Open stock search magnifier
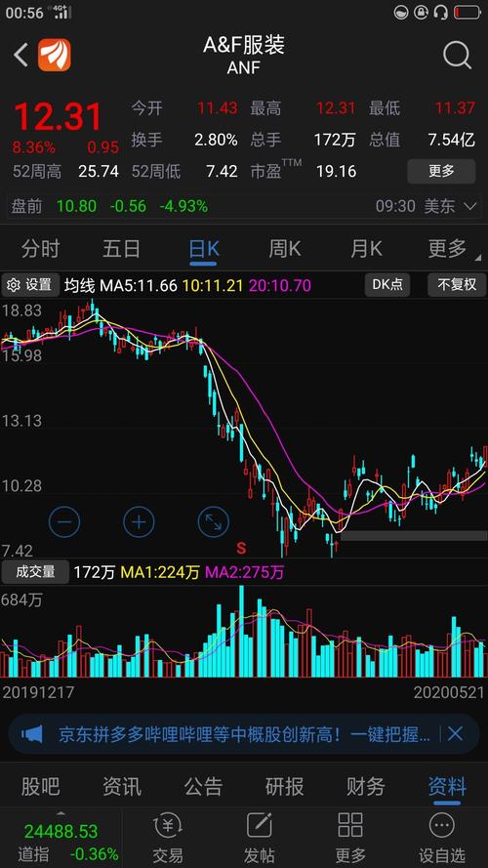Image resolution: width=488 pixels, height=868 pixels. click(x=457, y=56)
